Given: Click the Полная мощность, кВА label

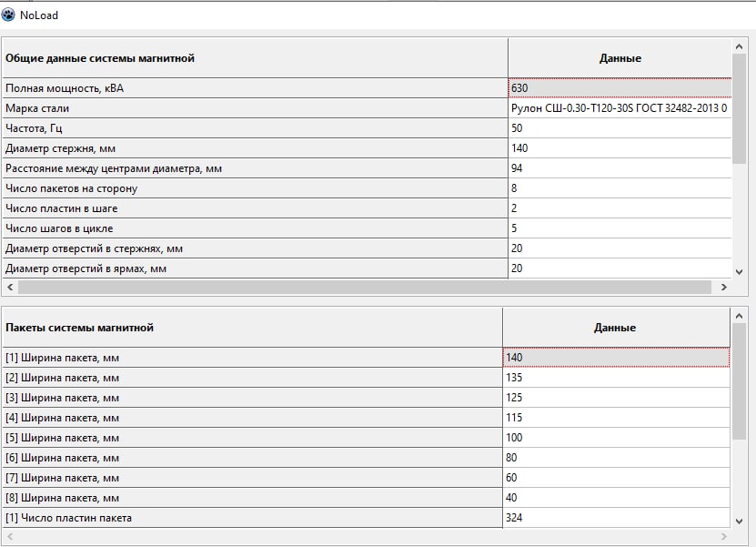Looking at the screenshot, I should (x=65, y=88).
